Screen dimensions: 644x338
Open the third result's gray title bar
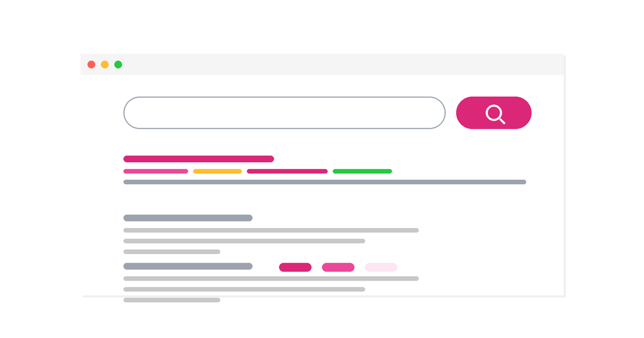point(188,266)
